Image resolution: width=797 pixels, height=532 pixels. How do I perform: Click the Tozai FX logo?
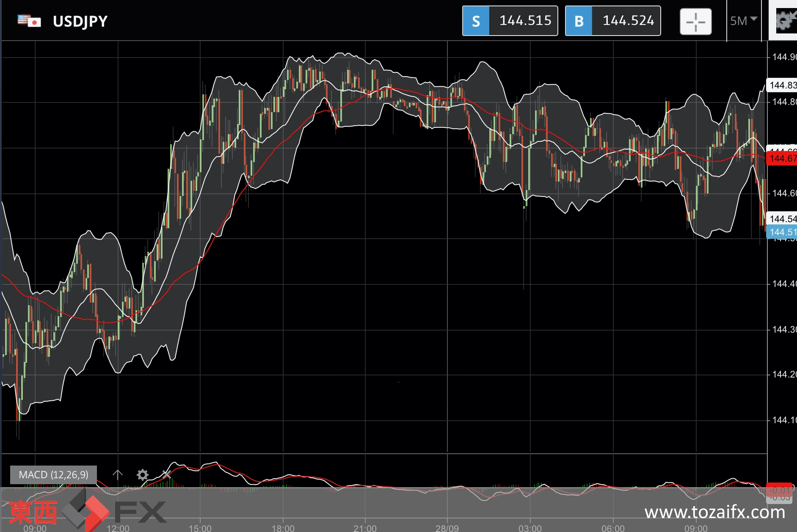point(87,511)
